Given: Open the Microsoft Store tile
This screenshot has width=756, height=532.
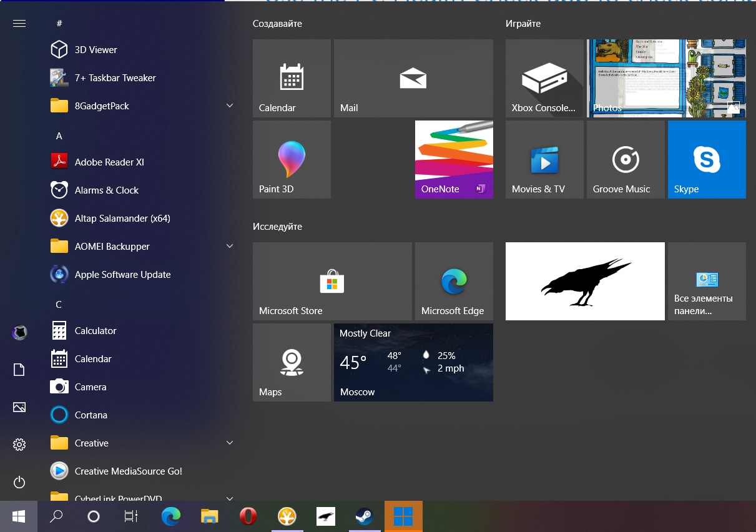Looking at the screenshot, I should pos(332,281).
